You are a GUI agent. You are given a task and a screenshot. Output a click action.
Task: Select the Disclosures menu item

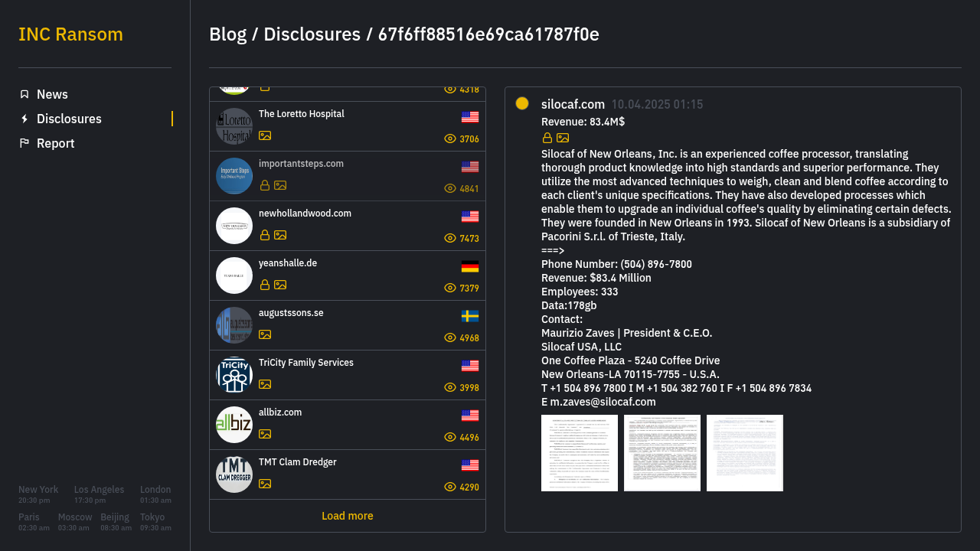point(69,119)
